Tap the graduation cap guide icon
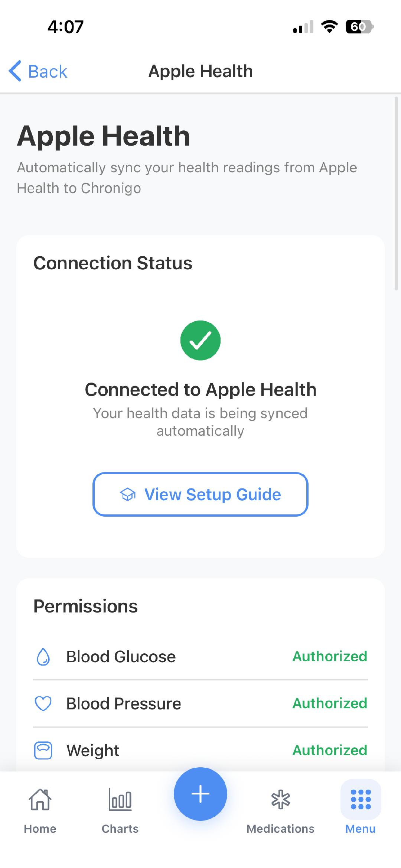 tap(128, 494)
